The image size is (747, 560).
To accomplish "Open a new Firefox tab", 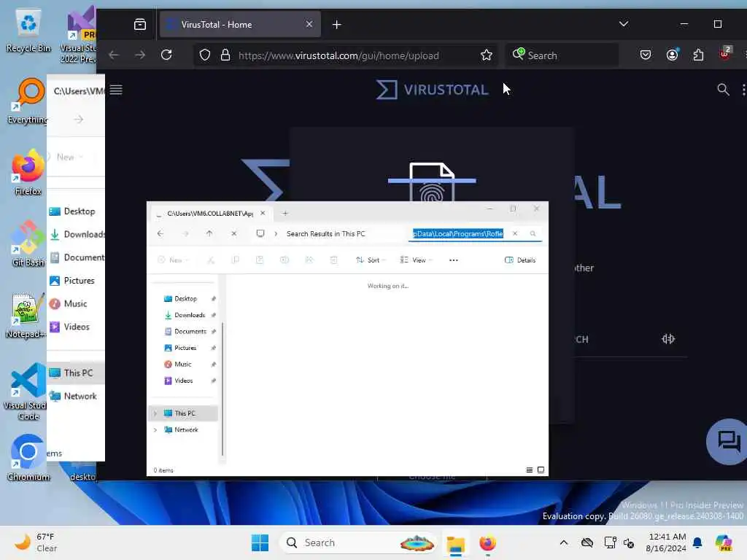I will point(337,24).
